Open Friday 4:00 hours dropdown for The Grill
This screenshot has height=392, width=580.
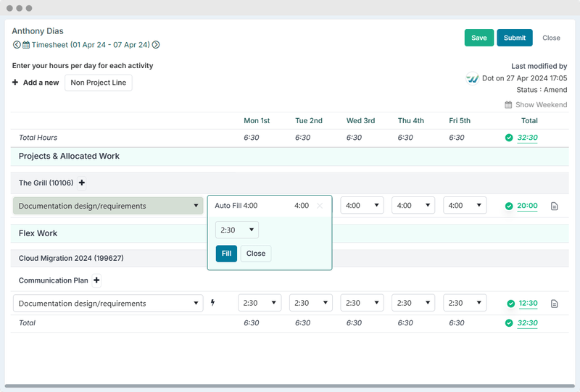[x=465, y=206]
